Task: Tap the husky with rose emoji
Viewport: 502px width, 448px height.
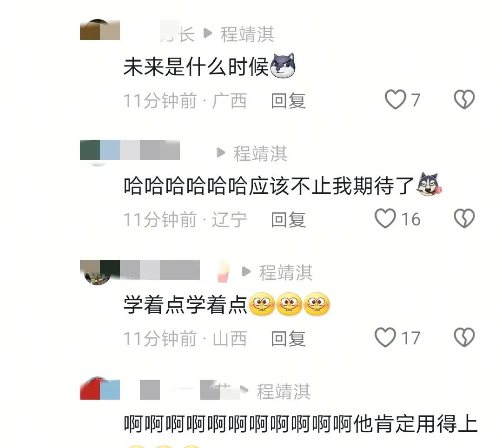Action: pyautogui.click(x=429, y=184)
